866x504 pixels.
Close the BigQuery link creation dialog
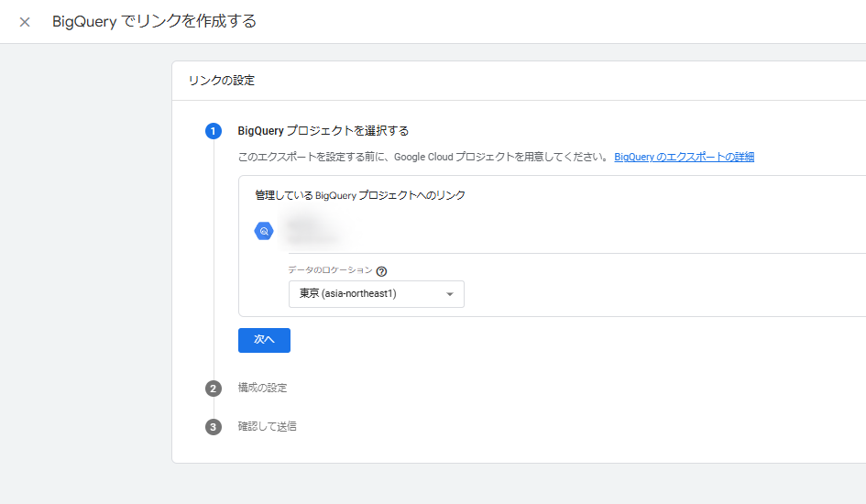[25, 22]
